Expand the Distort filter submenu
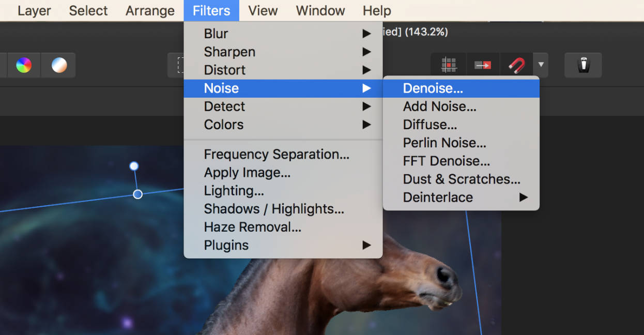This screenshot has height=335, width=644. pyautogui.click(x=283, y=70)
